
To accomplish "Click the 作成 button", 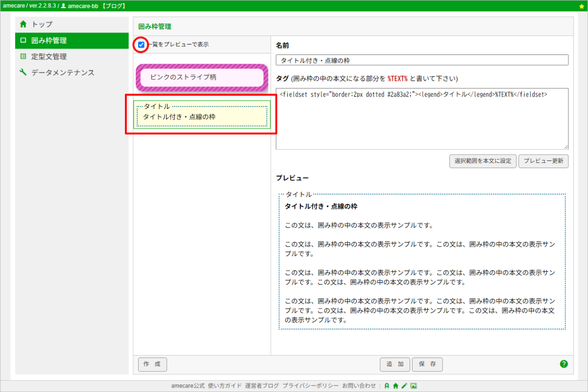I will point(152,365).
